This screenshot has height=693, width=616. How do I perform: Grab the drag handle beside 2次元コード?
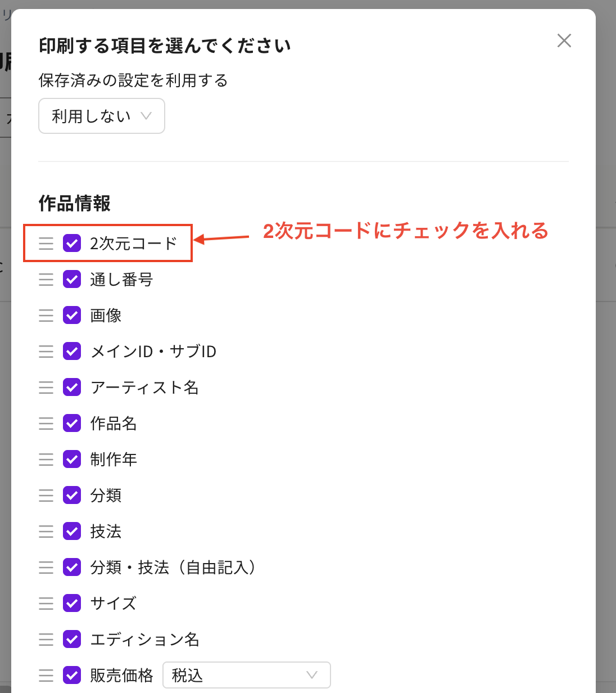coord(46,244)
